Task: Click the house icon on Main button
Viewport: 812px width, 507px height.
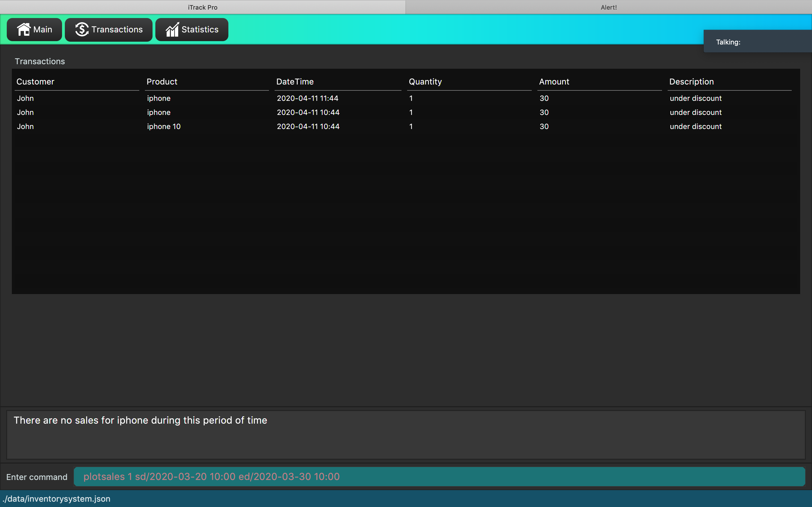Action: pyautogui.click(x=23, y=30)
